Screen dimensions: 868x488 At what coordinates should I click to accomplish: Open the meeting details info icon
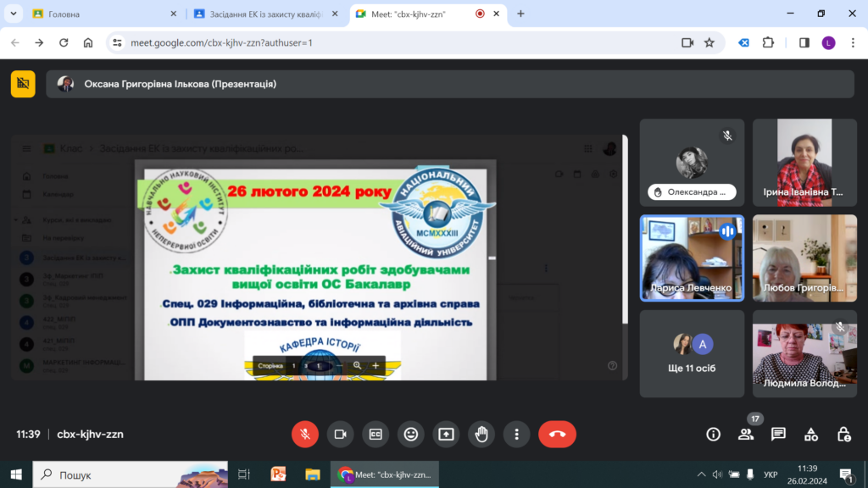point(714,434)
